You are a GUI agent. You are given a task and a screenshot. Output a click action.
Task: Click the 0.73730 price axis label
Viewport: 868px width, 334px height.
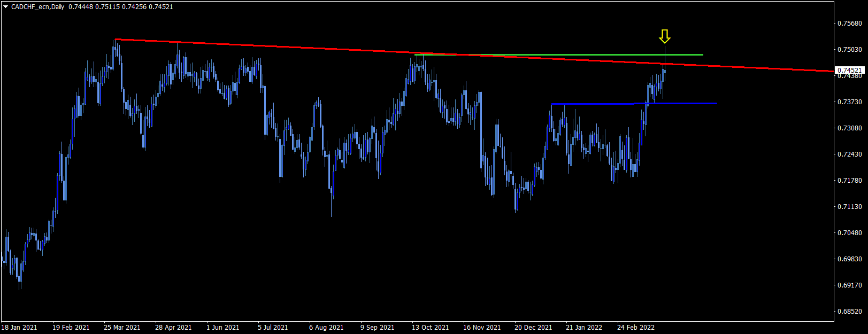click(x=850, y=102)
